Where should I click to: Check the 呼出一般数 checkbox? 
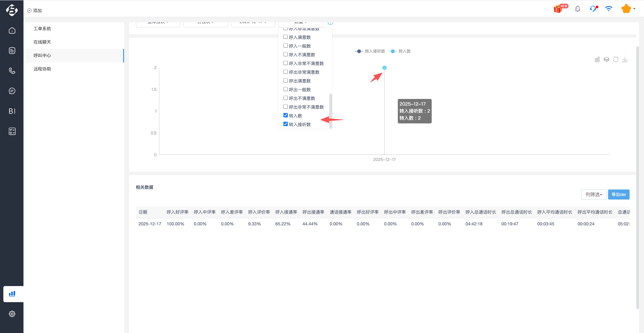click(x=286, y=89)
